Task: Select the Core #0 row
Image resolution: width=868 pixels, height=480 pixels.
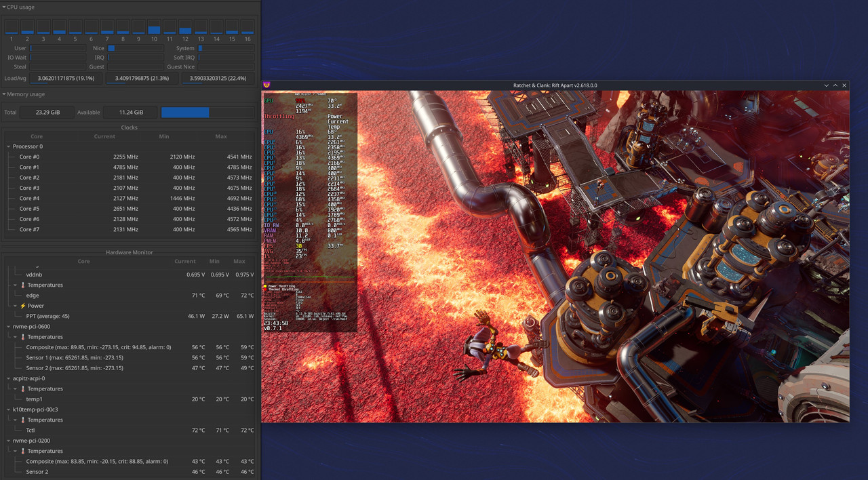Action: point(130,157)
